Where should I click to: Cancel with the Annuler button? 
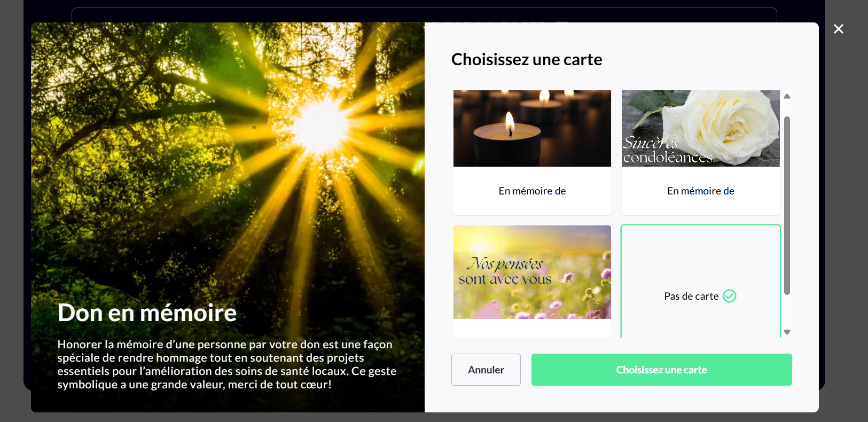point(486,370)
